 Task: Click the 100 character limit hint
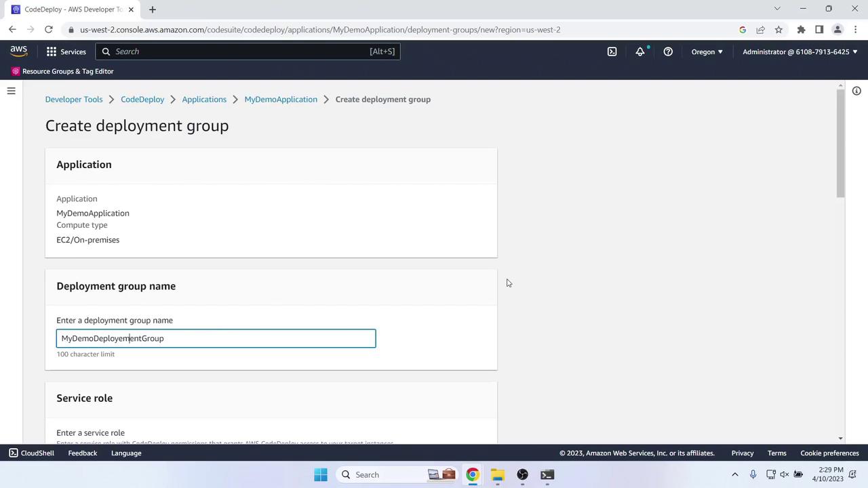tap(85, 354)
